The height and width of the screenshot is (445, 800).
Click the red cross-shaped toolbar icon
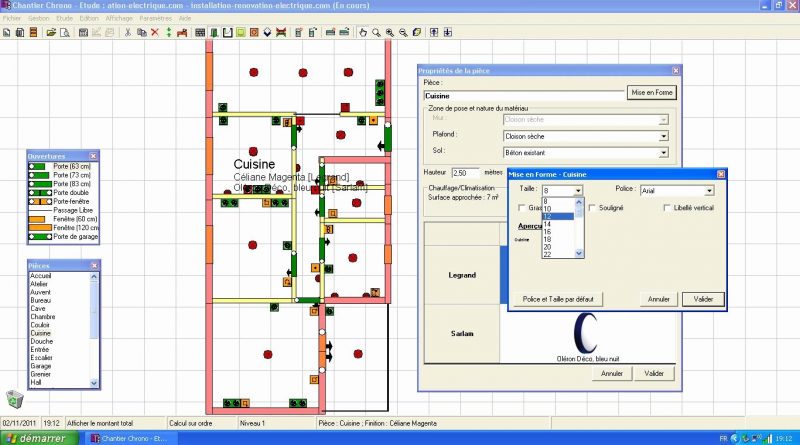pos(281,32)
